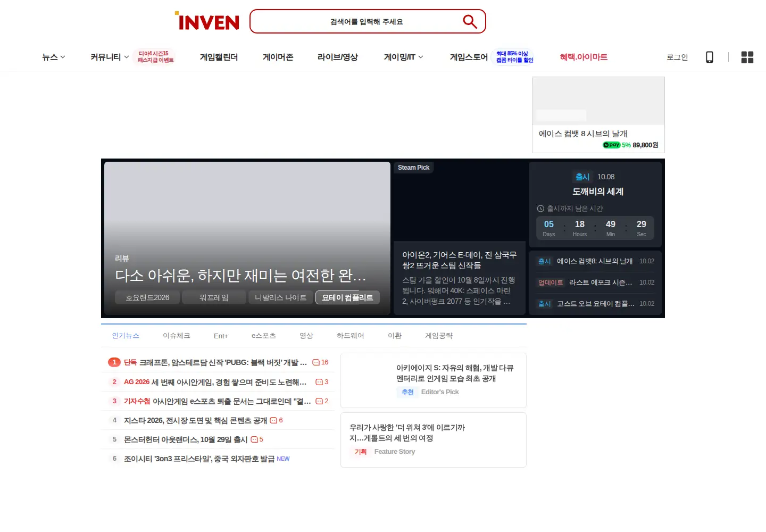Click the pay badge icon on product card
The width and height of the screenshot is (766, 532).
click(x=612, y=145)
